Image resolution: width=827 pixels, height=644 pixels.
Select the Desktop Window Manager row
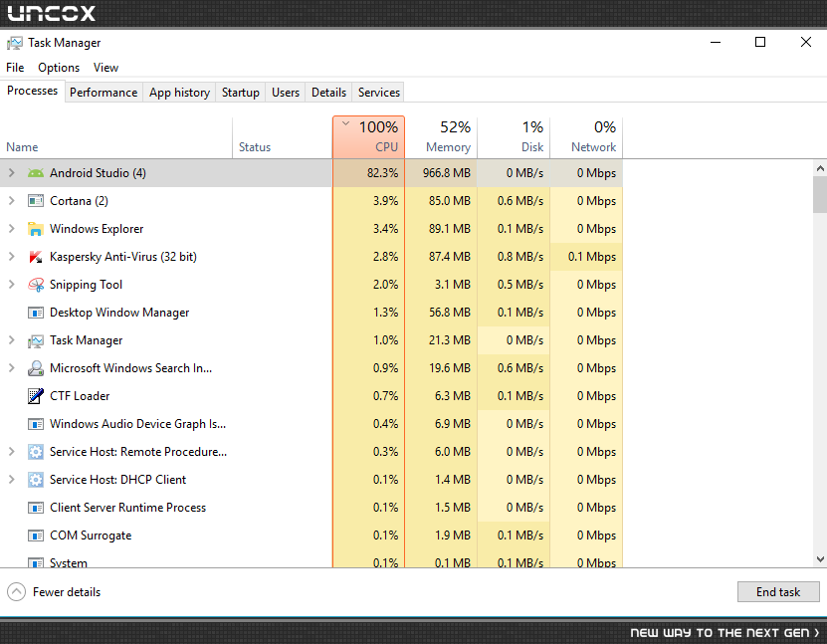(311, 313)
